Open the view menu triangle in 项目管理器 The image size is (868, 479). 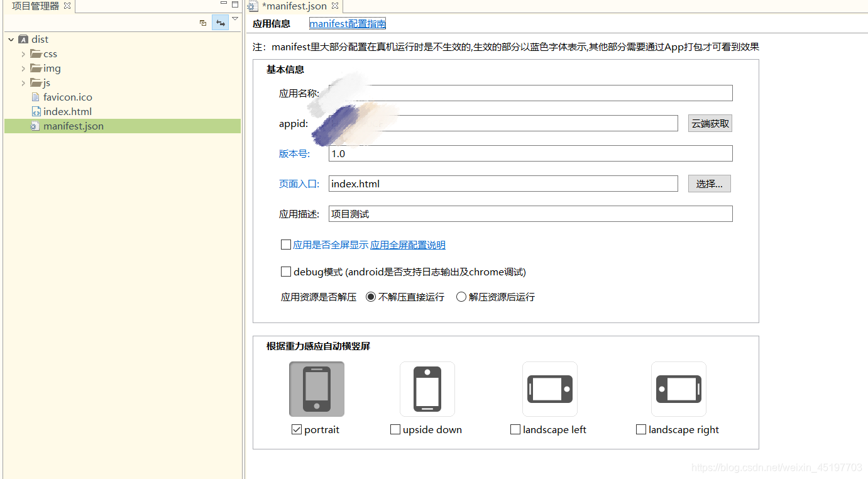pyautogui.click(x=234, y=18)
